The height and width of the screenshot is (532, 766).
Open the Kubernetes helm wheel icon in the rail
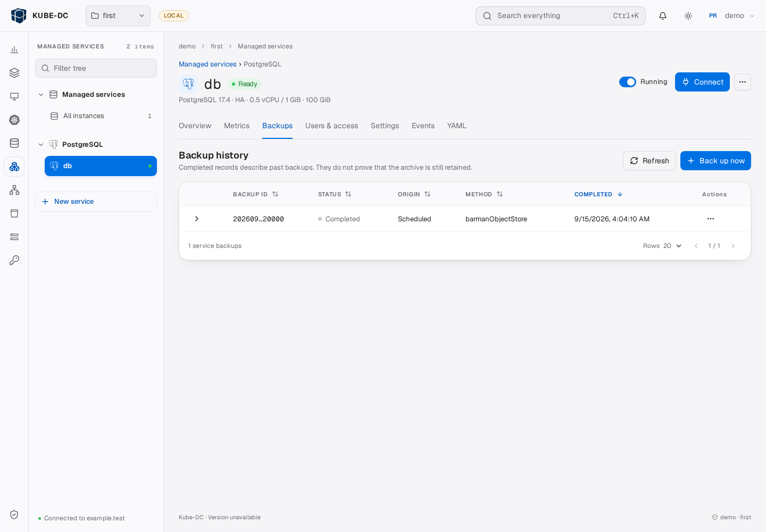pos(14,120)
